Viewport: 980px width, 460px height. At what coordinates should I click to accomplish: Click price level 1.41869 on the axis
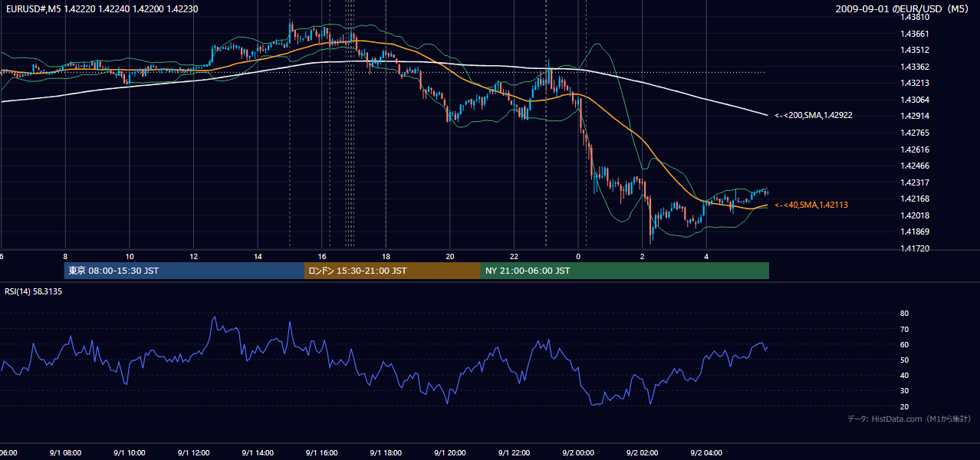[916, 232]
